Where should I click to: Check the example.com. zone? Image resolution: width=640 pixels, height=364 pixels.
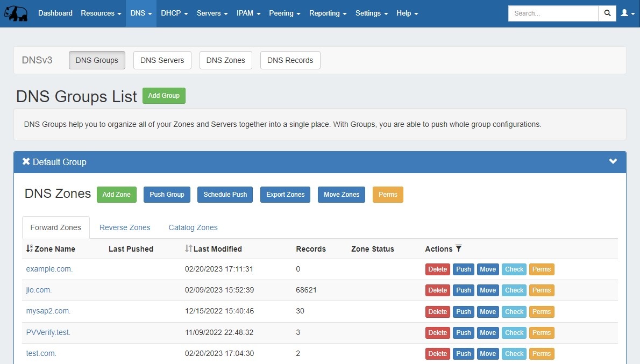click(514, 269)
